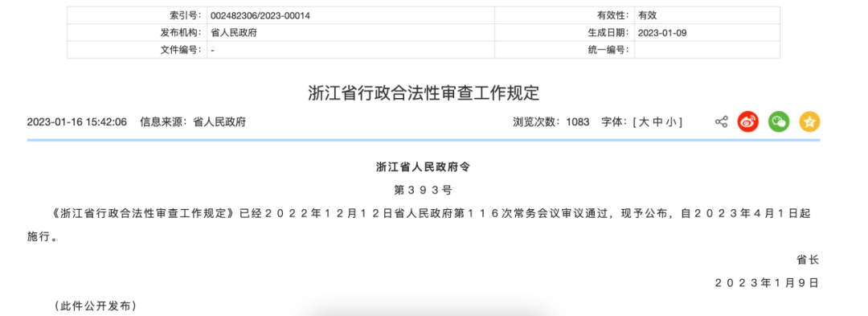Click the timestamp 2023-01-16 15:42:06

pyautogui.click(x=77, y=121)
